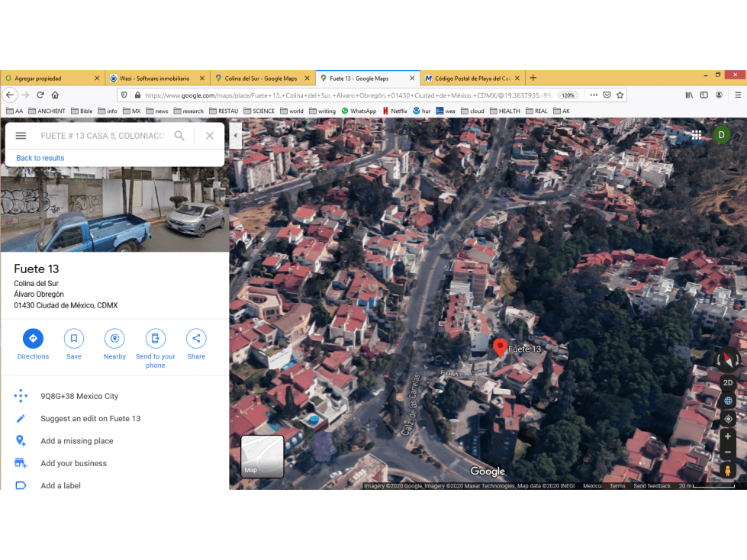Click the Directions icon for Fuete 13
The height and width of the screenshot is (560, 747).
[33, 338]
